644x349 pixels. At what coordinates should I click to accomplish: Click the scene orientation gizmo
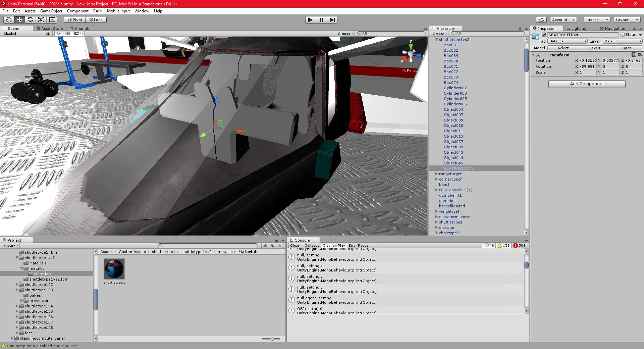[x=411, y=54]
